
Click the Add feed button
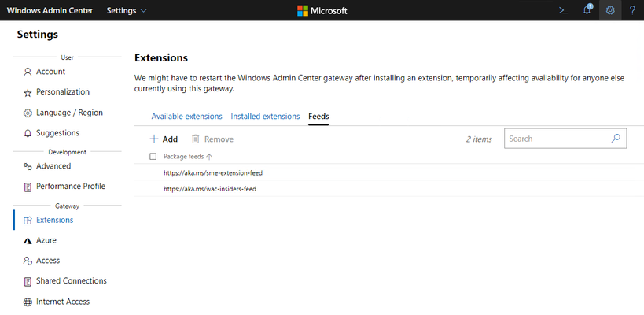tap(164, 139)
